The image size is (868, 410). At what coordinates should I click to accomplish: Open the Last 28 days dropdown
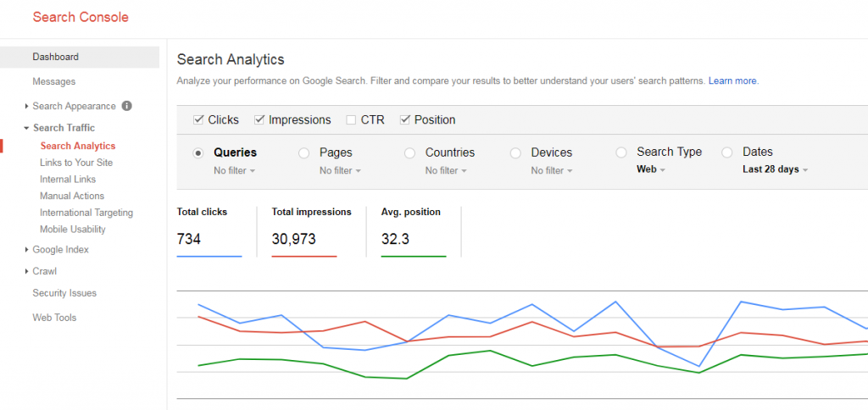point(775,170)
